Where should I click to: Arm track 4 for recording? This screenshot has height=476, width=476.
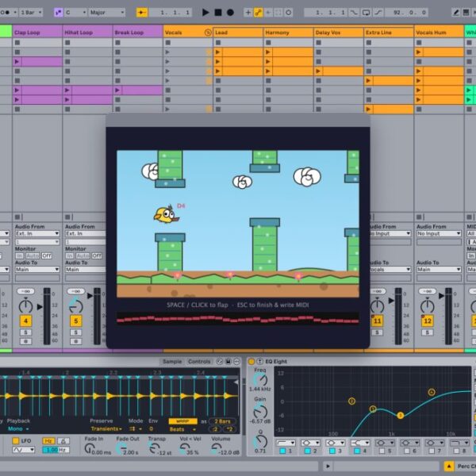pos(26,341)
